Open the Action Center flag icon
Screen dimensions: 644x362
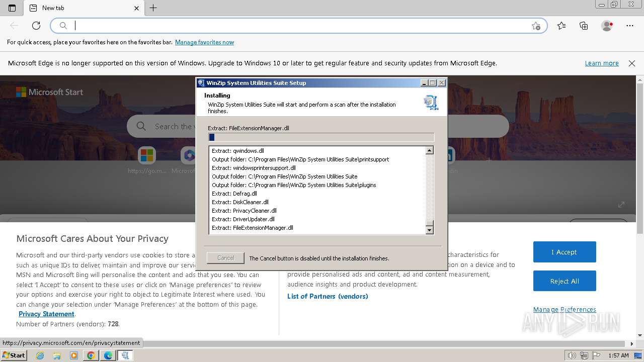597,355
